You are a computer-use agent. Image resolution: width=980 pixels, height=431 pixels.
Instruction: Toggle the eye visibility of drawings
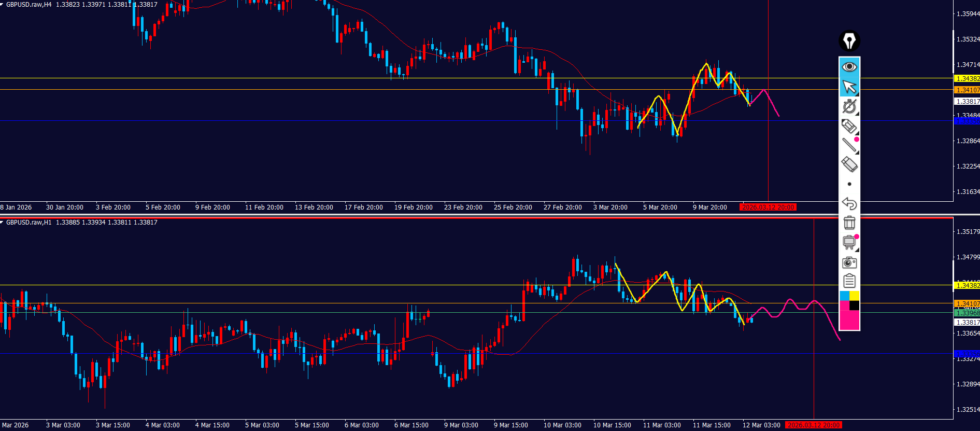[x=849, y=66]
